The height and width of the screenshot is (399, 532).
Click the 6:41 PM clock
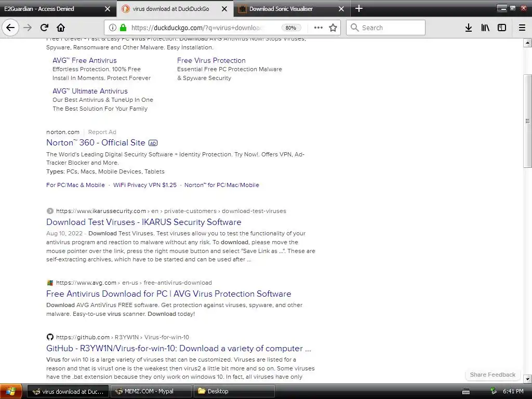[513, 391]
